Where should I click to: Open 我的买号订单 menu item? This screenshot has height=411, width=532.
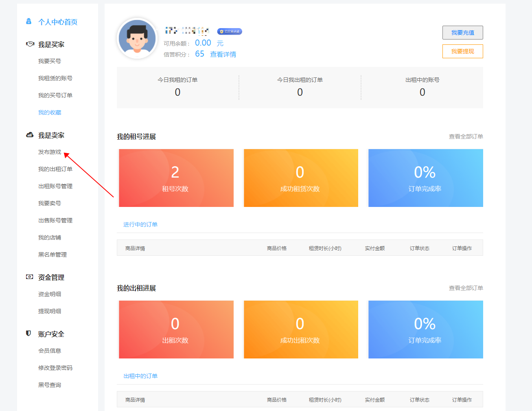55,95
